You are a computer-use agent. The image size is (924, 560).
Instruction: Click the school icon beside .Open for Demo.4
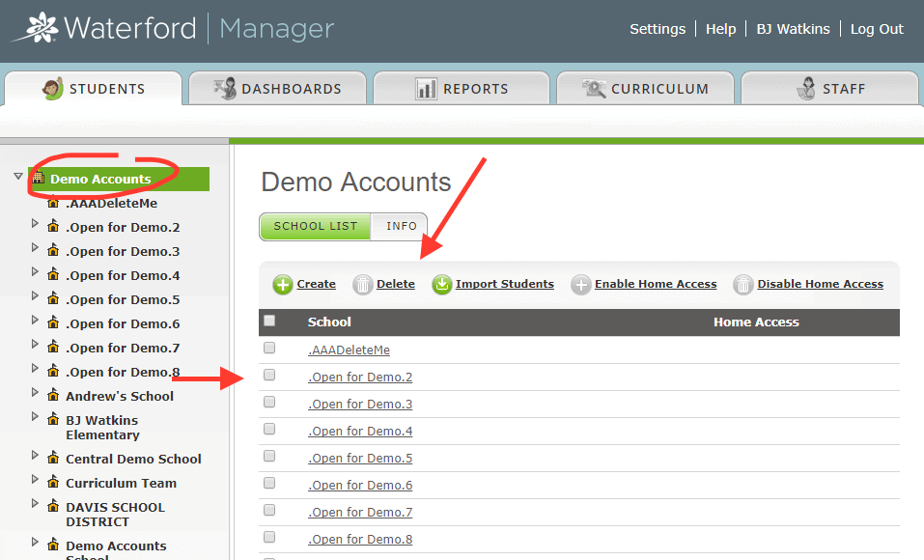[53, 274]
